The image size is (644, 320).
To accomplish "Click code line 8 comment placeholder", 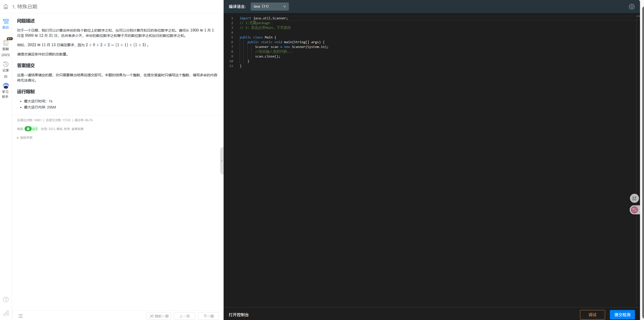I will click(x=274, y=51).
